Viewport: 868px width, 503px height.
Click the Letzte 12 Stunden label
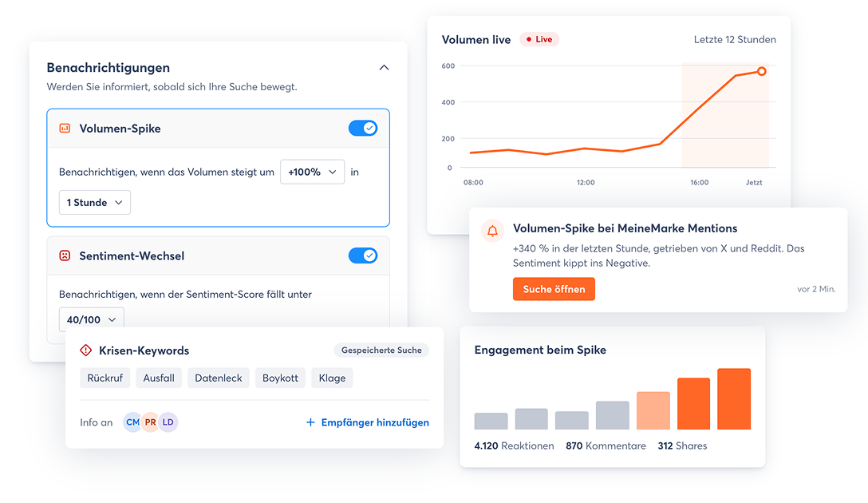(x=735, y=39)
